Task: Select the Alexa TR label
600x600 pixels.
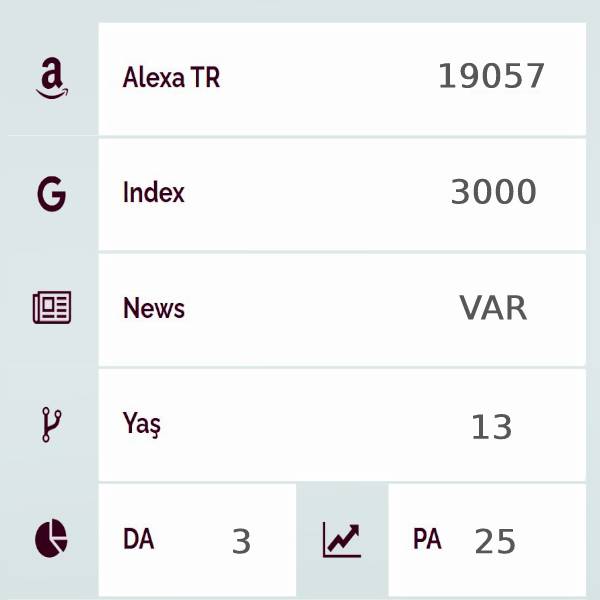Action: coord(171,78)
